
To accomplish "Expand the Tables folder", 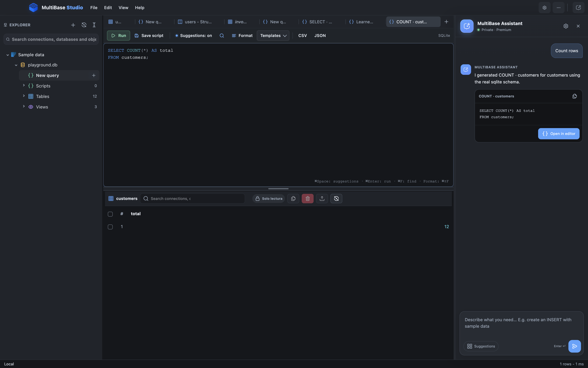I will click(x=24, y=96).
